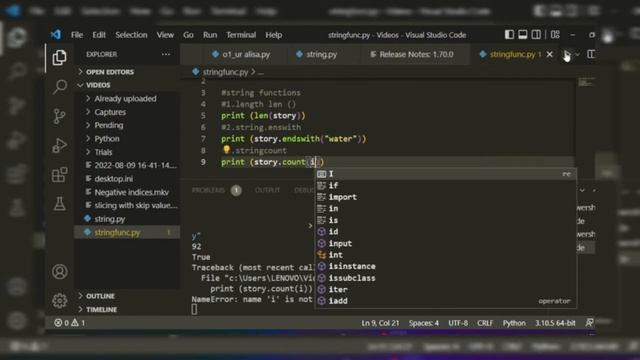Open Customize Layout icon
This screenshot has width=640, height=360.
coord(555,35)
